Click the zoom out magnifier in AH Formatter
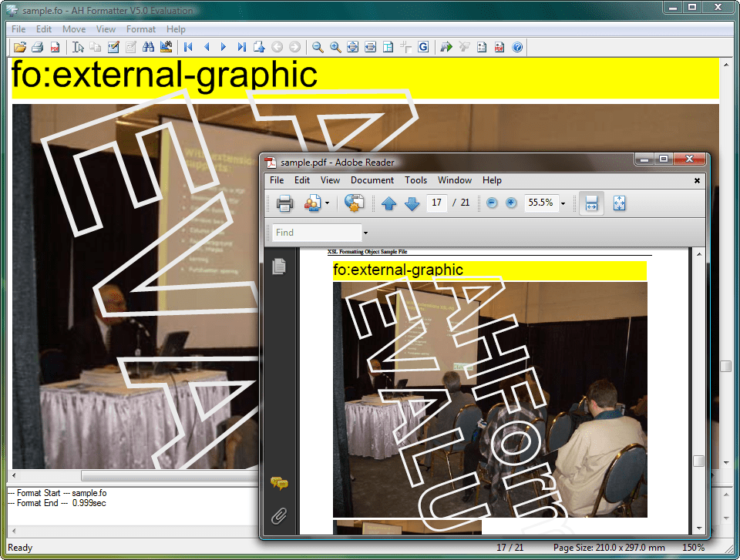Screen dimensions: 740x560 tap(318, 47)
